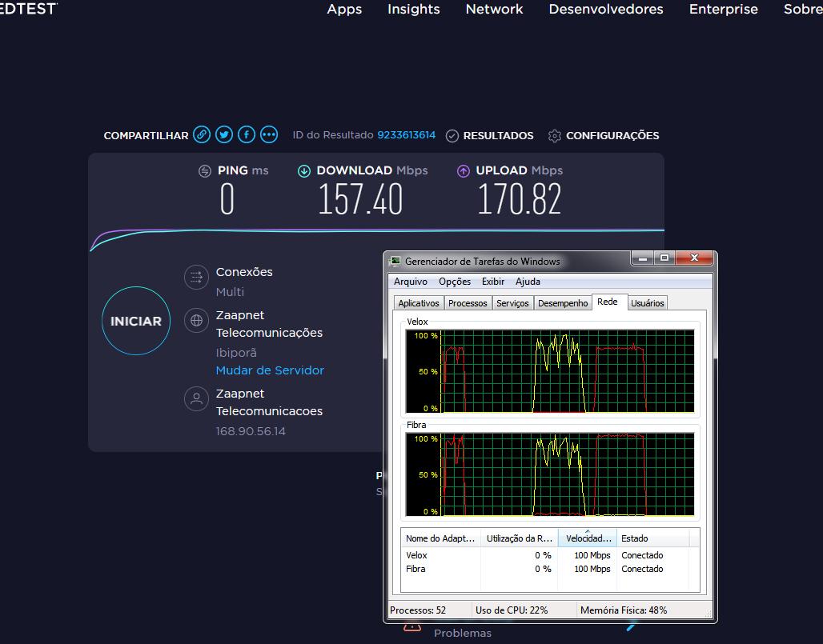Switch to the Processos tab

pos(468,303)
